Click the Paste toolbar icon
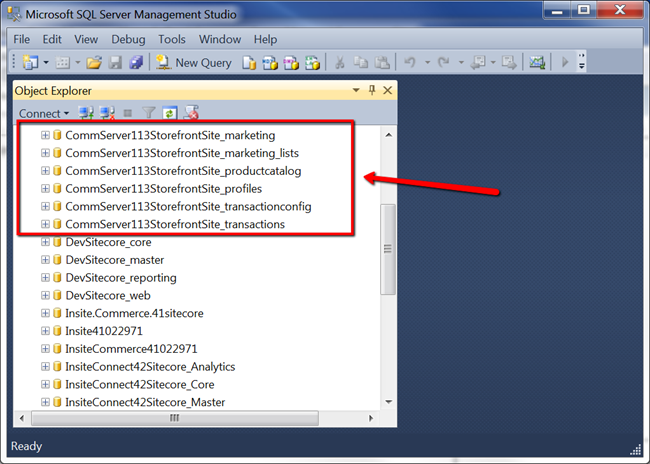Screen dimensions: 650x464 pyautogui.click(x=382, y=63)
